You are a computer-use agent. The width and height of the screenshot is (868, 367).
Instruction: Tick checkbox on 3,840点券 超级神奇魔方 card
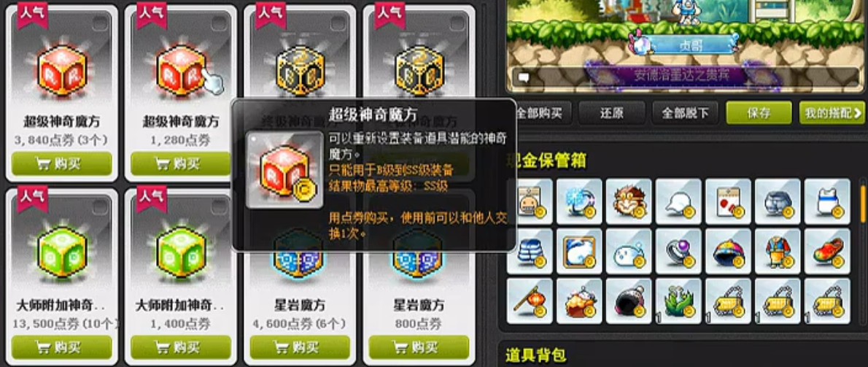pyautogui.click(x=100, y=23)
